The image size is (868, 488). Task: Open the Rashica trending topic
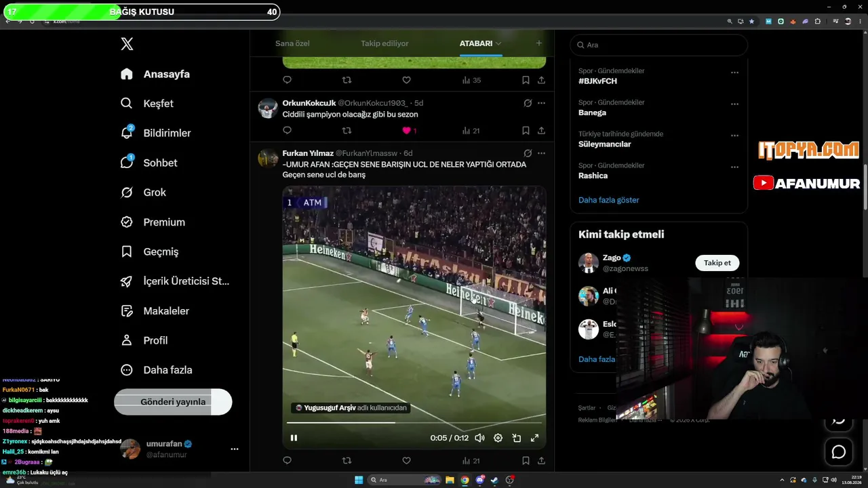pos(593,176)
